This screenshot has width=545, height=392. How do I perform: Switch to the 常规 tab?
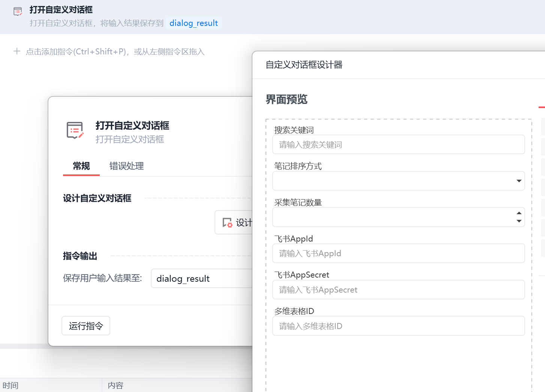tap(81, 166)
